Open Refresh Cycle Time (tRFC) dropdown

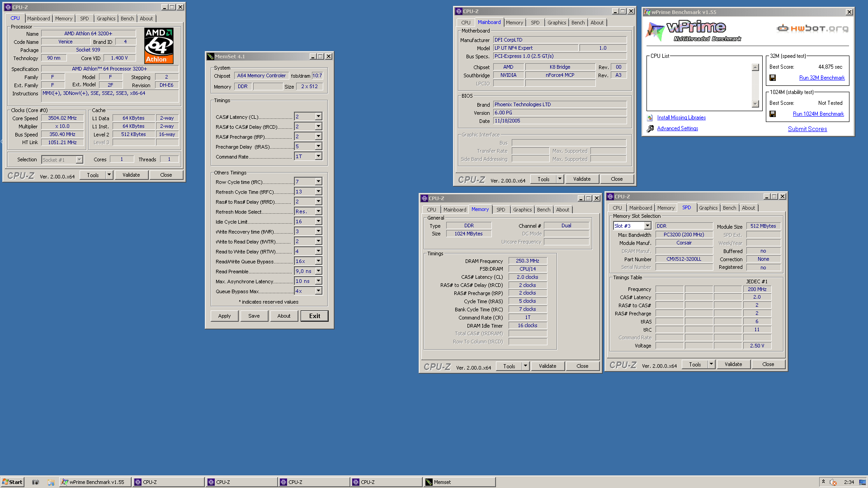pyautogui.click(x=318, y=192)
